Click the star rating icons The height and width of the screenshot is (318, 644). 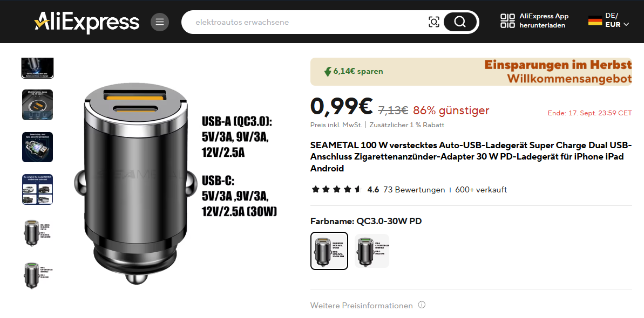pos(336,190)
